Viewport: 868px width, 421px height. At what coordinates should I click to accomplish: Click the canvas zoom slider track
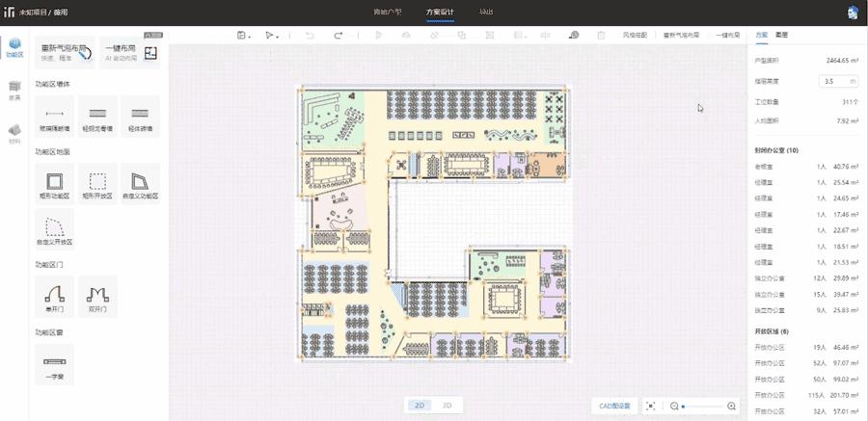[702, 406]
